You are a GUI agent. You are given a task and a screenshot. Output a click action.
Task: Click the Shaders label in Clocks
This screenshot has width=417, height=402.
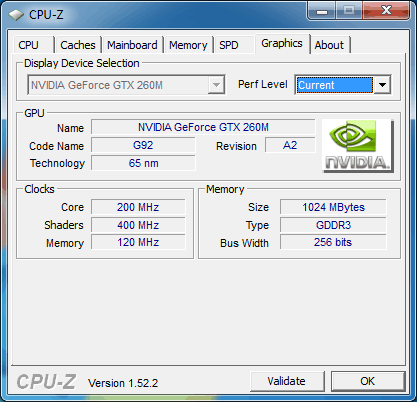tap(64, 225)
